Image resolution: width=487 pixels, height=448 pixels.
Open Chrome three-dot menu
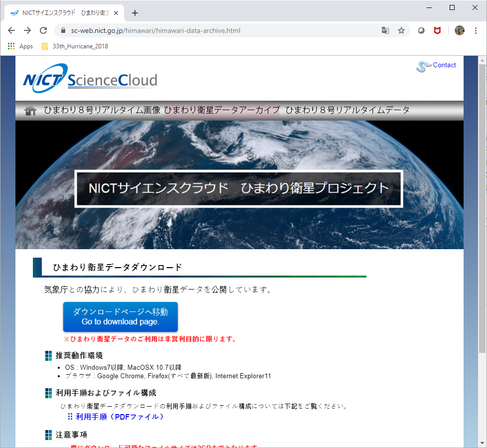point(476,30)
